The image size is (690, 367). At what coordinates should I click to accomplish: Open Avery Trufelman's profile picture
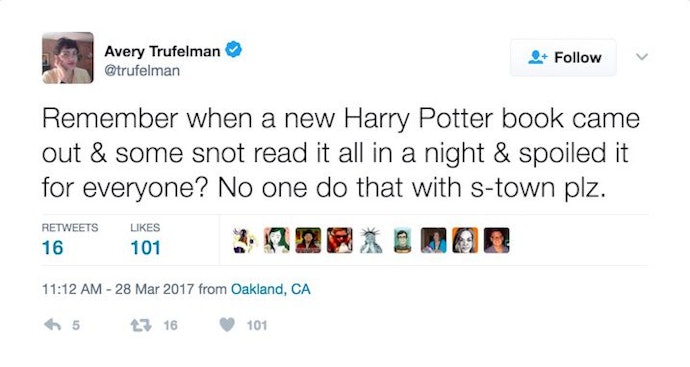(68, 58)
